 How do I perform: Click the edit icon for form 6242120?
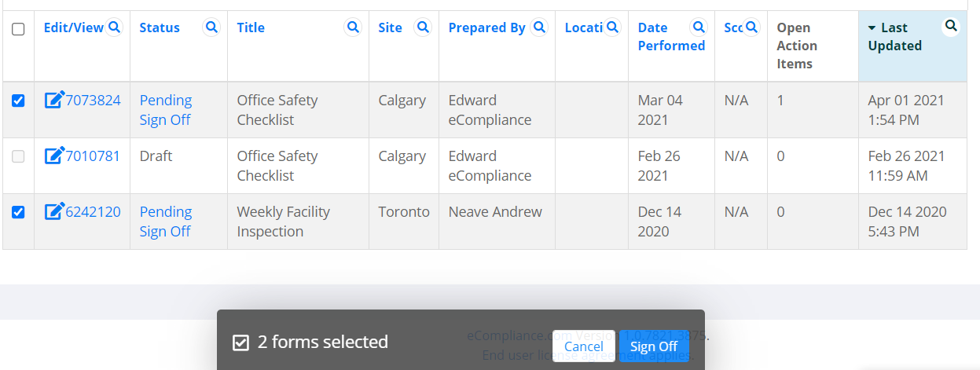tap(54, 211)
